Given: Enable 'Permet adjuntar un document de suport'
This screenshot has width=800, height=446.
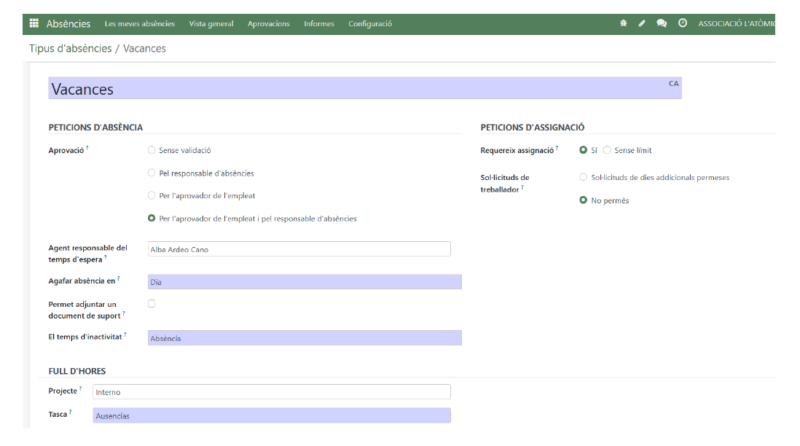Looking at the screenshot, I should click(x=151, y=304).
